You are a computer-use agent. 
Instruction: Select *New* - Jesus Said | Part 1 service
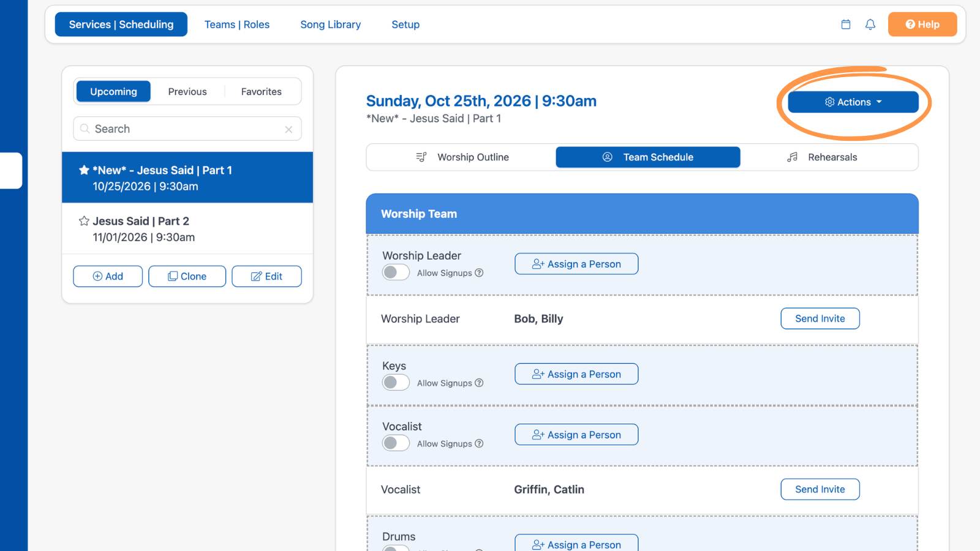click(187, 178)
